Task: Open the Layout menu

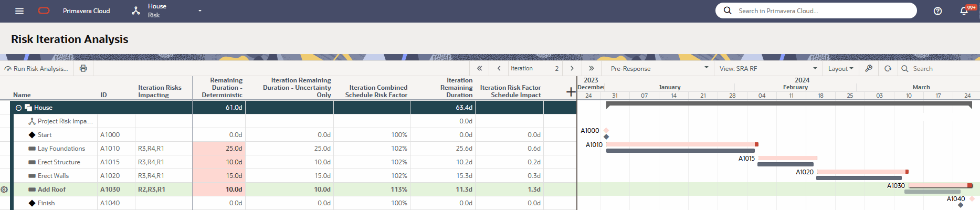Action: pyautogui.click(x=840, y=69)
